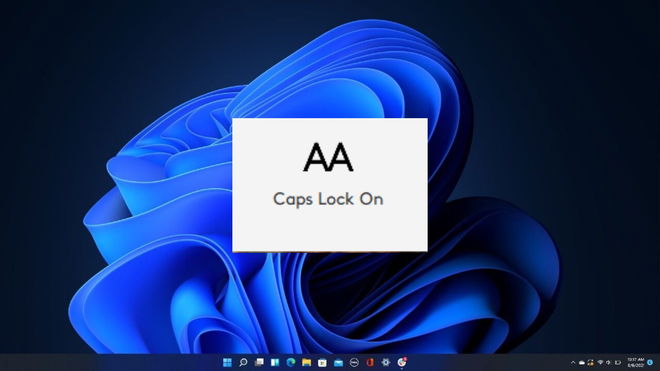This screenshot has width=660, height=371.
Task: Open the Widgets panel icon
Action: coord(275,362)
